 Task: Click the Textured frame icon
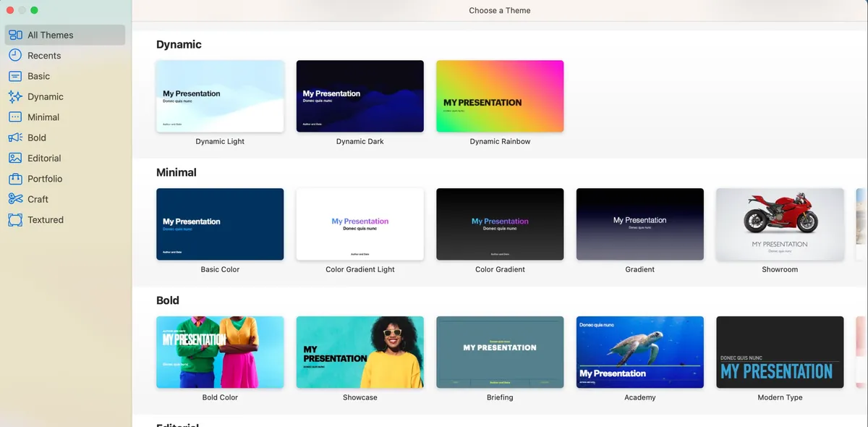(15, 219)
